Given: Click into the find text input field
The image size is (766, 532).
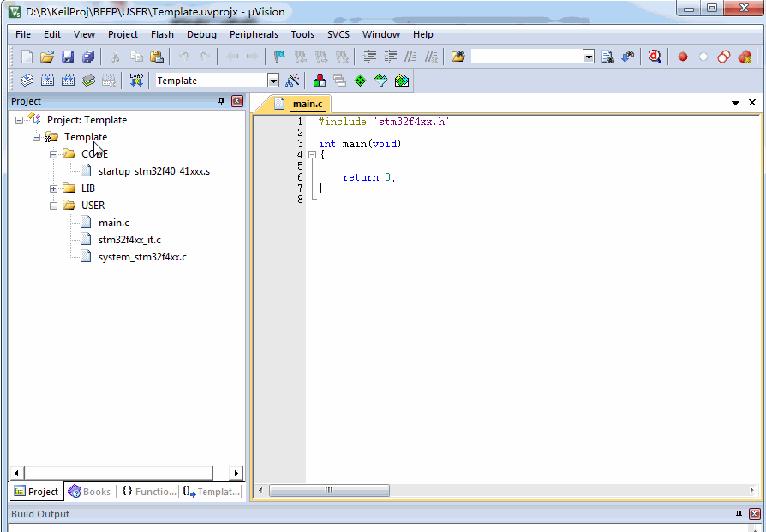Looking at the screenshot, I should click(x=527, y=57).
